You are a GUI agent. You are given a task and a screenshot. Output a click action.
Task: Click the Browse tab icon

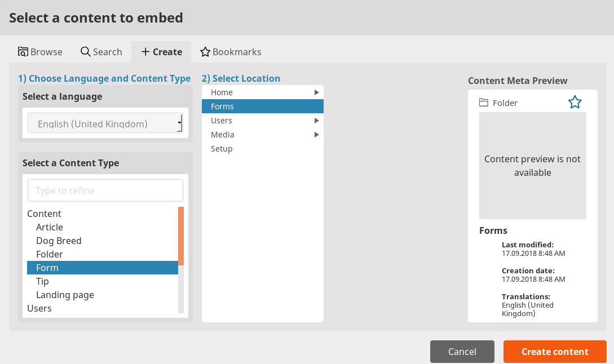[23, 51]
